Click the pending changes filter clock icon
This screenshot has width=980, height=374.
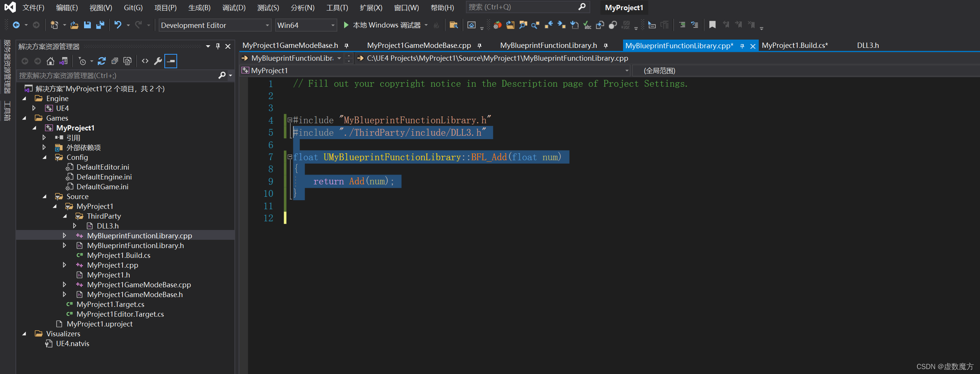pos(82,61)
